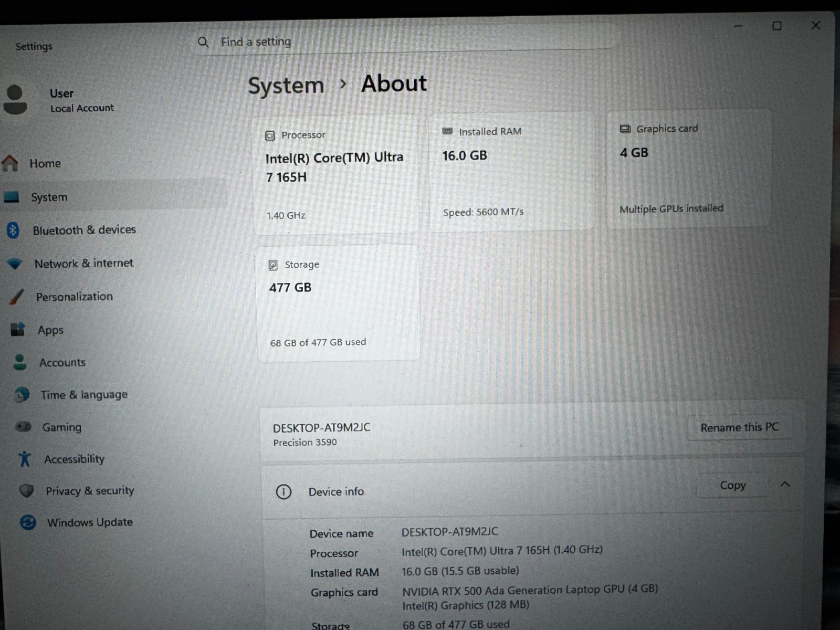Collapse the Device info section
This screenshot has height=630, width=840.
[785, 484]
